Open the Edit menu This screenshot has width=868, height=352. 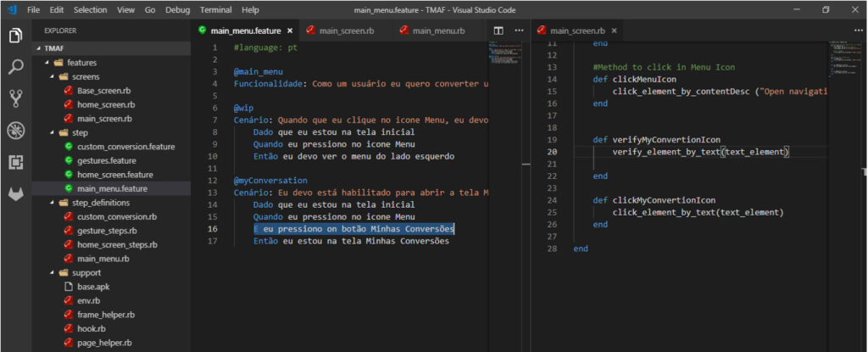[57, 10]
